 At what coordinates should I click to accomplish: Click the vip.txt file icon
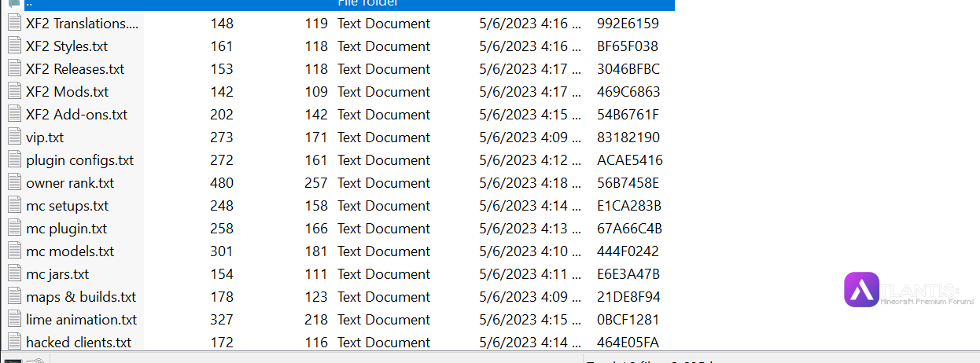(14, 137)
